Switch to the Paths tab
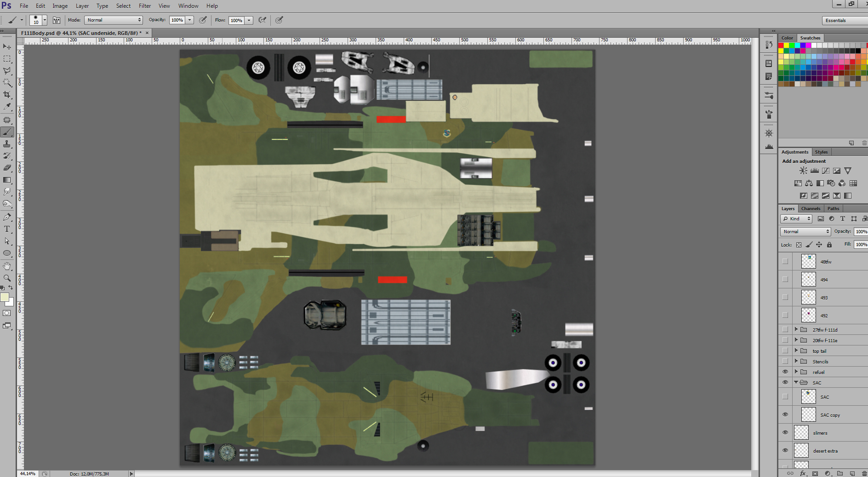868x477 pixels. pos(833,208)
